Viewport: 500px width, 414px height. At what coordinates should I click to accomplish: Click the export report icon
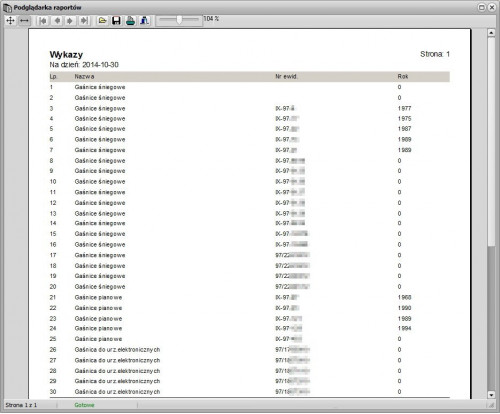pyautogui.click(x=144, y=21)
